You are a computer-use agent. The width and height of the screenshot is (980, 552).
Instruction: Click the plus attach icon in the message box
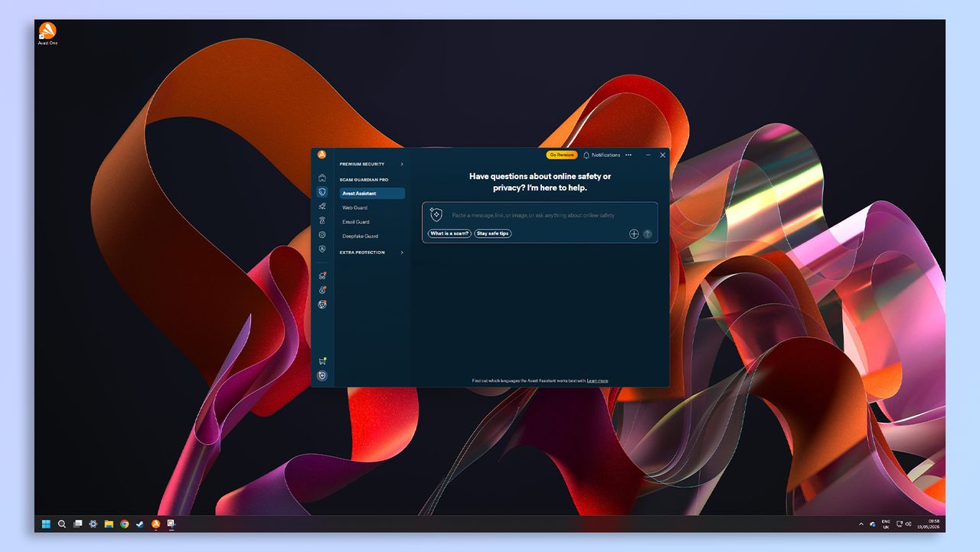tap(634, 234)
